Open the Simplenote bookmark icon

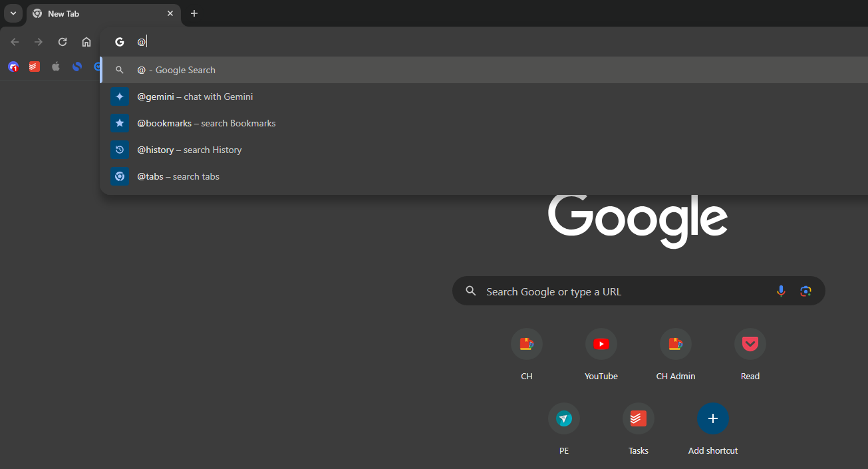[x=77, y=67]
